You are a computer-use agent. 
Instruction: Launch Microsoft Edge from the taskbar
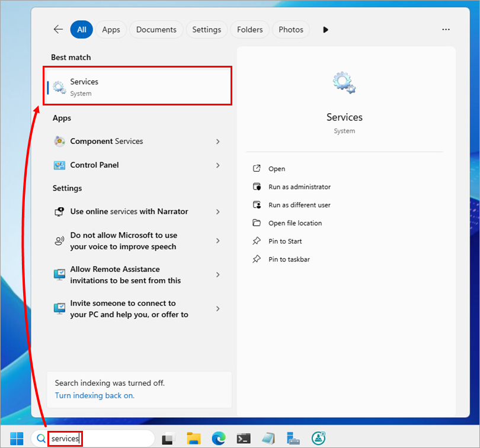coord(219,439)
